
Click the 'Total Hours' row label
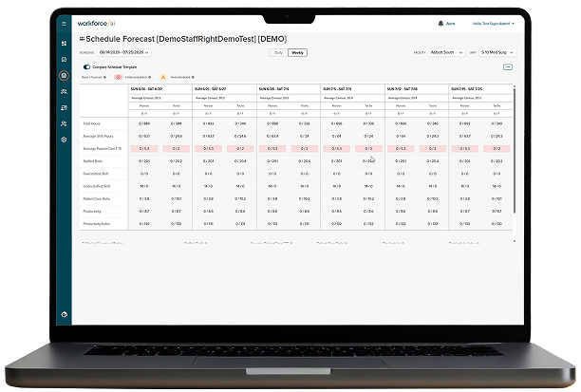coord(91,123)
